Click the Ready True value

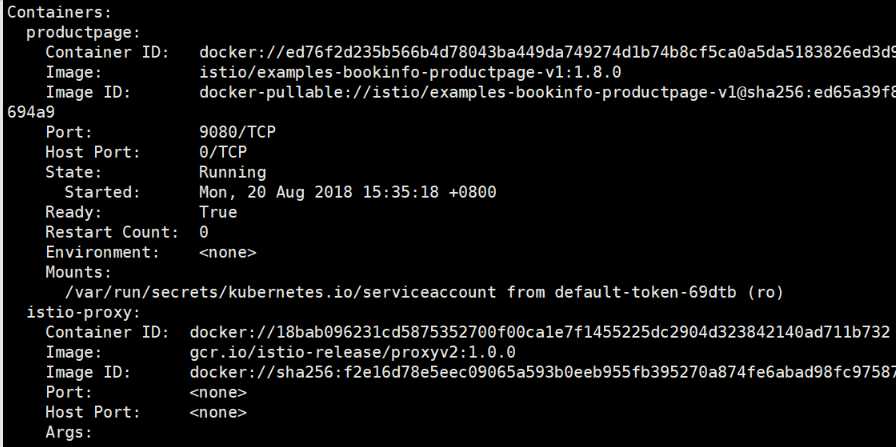click(218, 213)
